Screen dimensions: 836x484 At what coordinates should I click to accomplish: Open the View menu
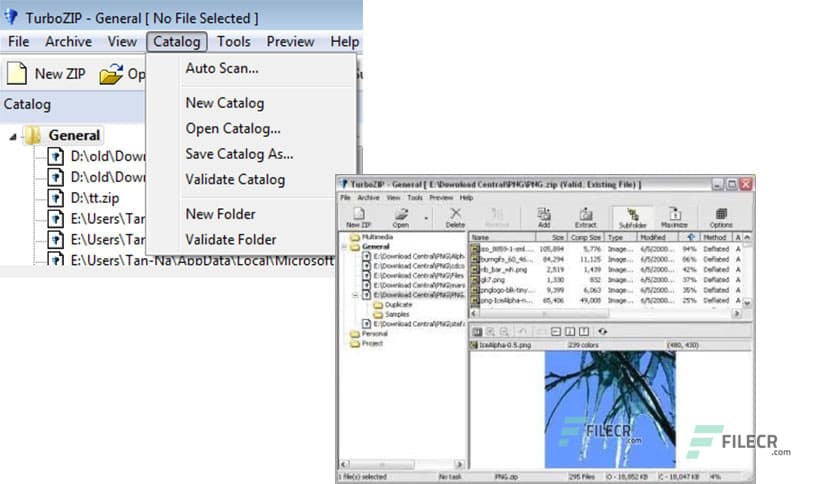122,42
